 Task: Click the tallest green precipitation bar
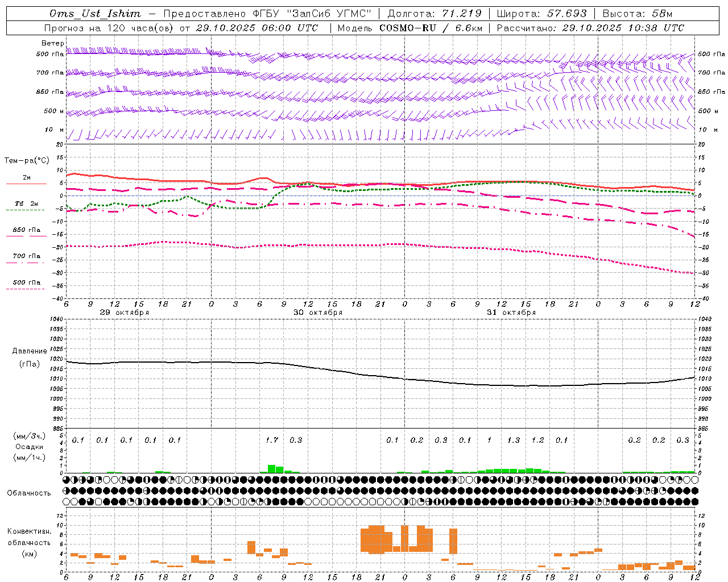tap(271, 469)
